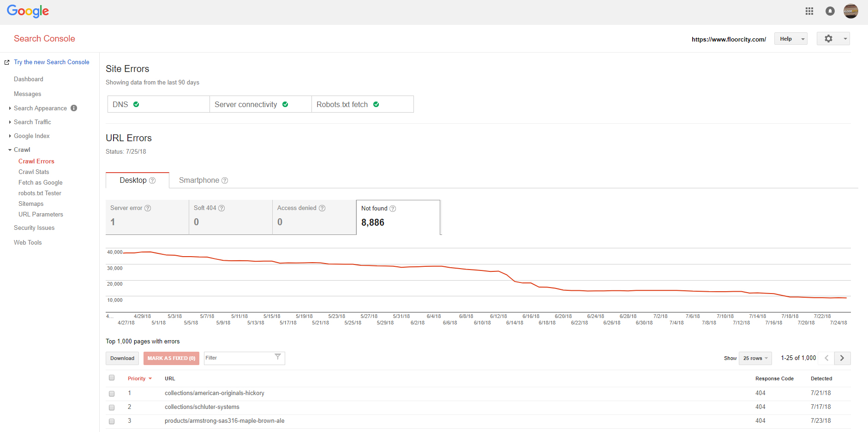Click the Google logo
Image resolution: width=868 pixels, height=432 pixels.
[x=28, y=11]
